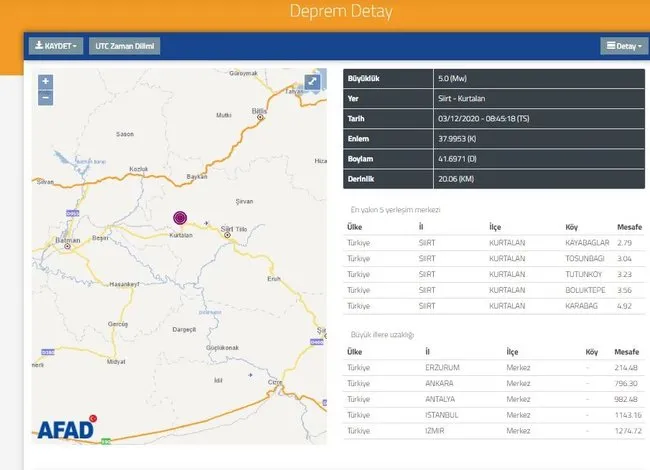The height and width of the screenshot is (470, 650).
Task: Toggle UTC Zaman Dilimi time zone
Action: (x=125, y=46)
